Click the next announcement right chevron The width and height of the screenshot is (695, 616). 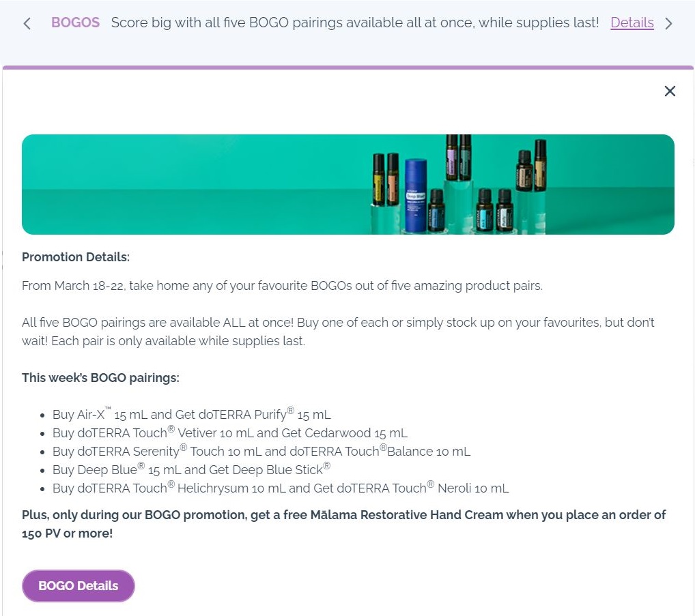coord(668,24)
